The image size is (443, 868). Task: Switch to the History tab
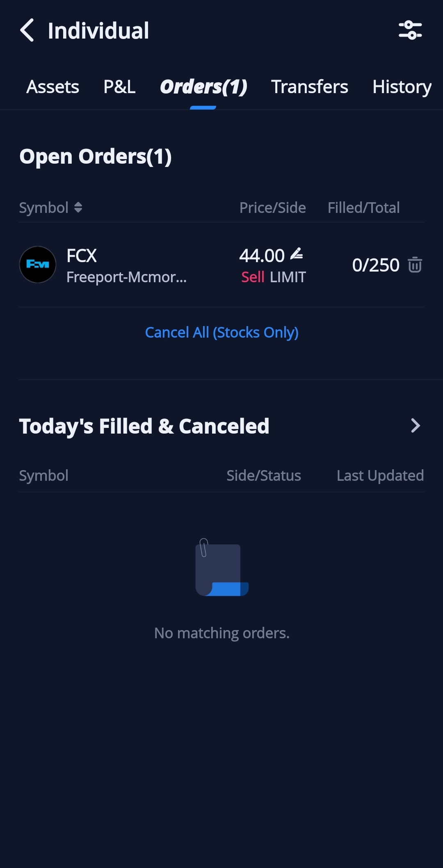coord(402,87)
